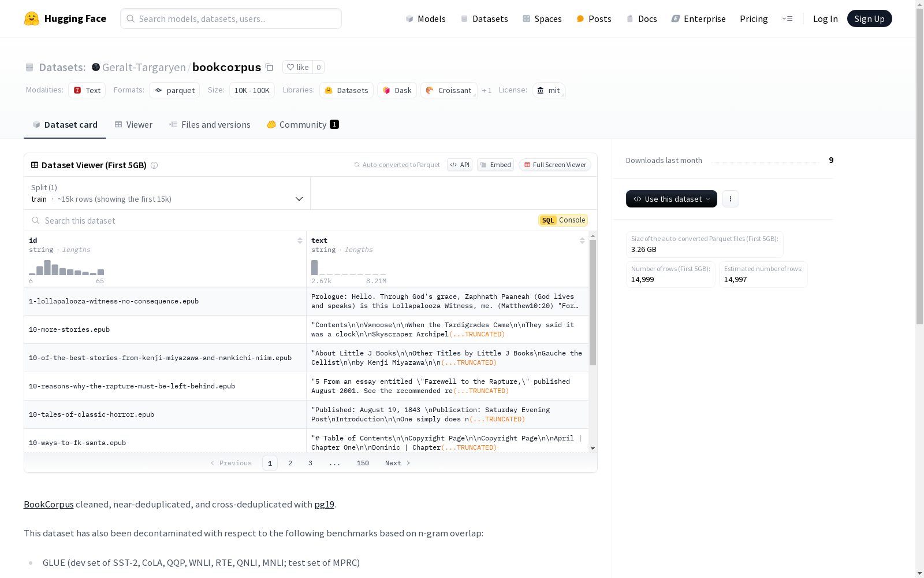The image size is (924, 578).
Task: Click the current page 1 button
Action: pos(270,463)
